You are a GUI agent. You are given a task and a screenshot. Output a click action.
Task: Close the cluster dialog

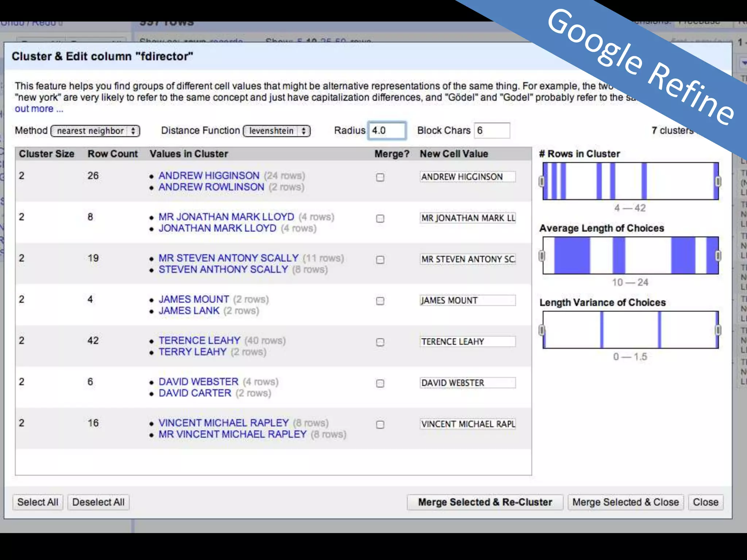point(705,502)
